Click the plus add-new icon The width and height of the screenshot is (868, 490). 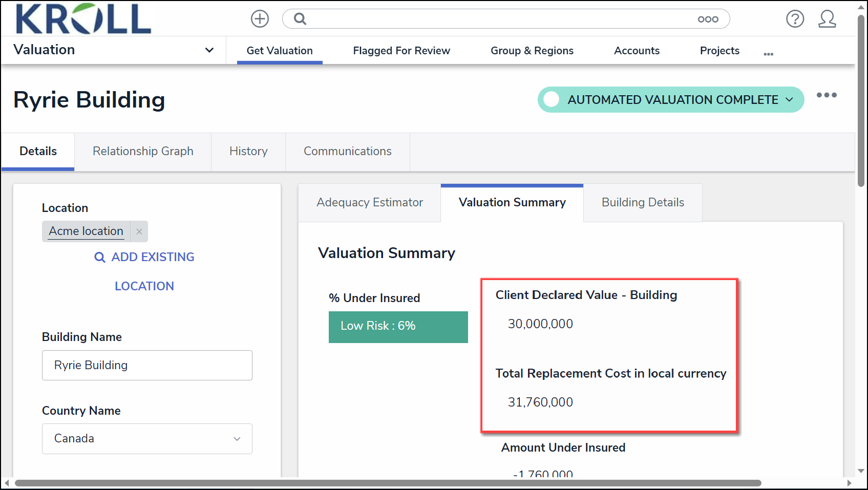(260, 19)
